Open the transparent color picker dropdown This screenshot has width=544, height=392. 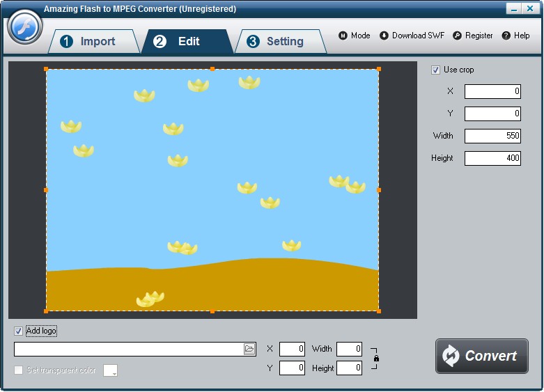(110, 370)
